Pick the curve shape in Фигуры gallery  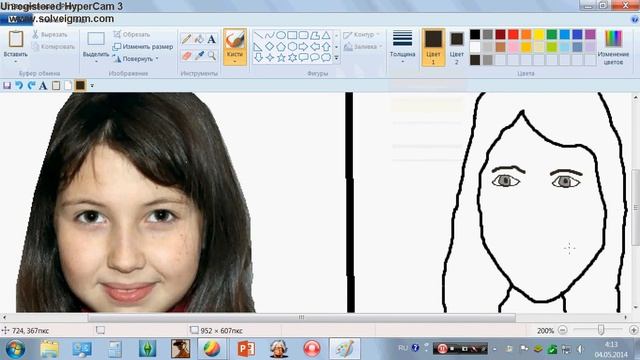pos(269,35)
